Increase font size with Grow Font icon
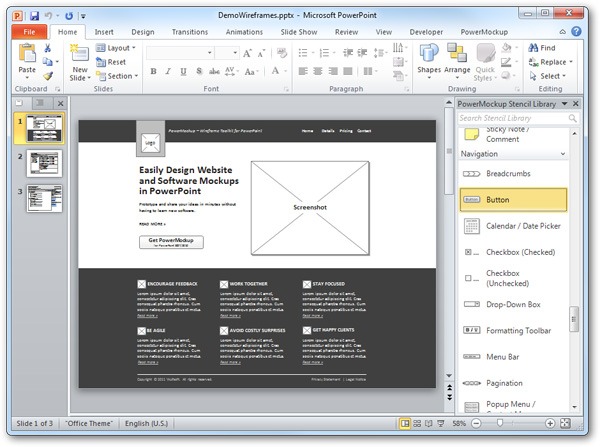600x447 pixels. coord(247,53)
